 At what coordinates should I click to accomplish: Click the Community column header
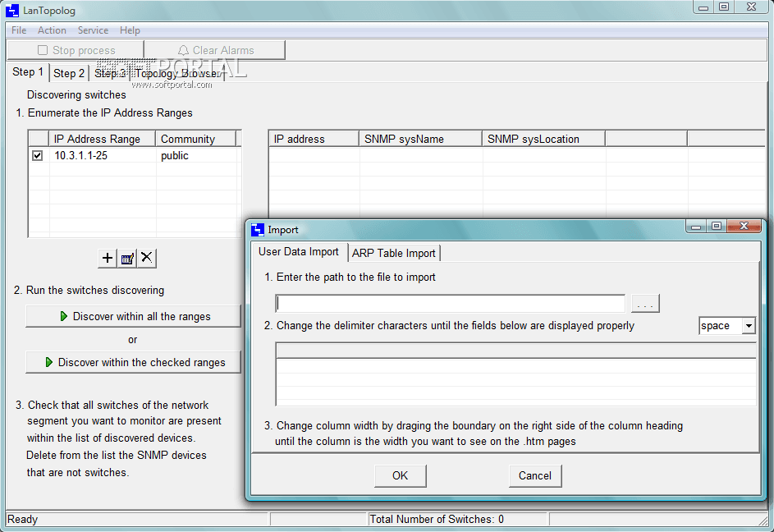(196, 139)
